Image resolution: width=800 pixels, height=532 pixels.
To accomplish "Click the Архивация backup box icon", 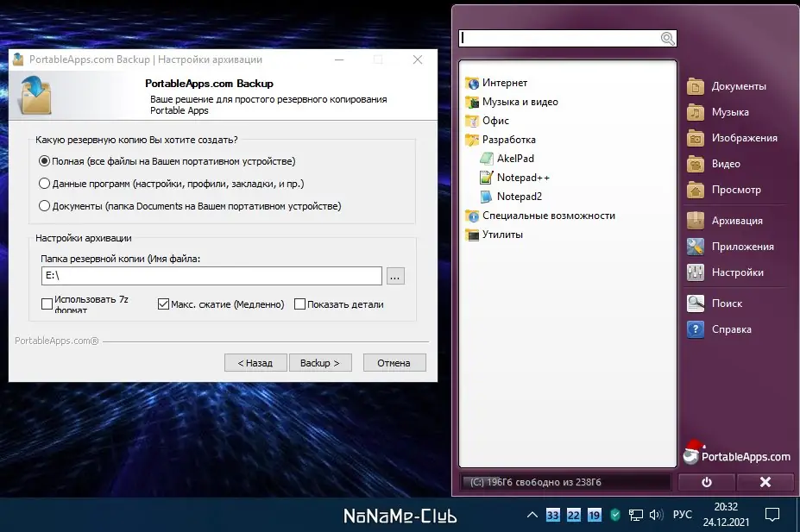I will [695, 221].
